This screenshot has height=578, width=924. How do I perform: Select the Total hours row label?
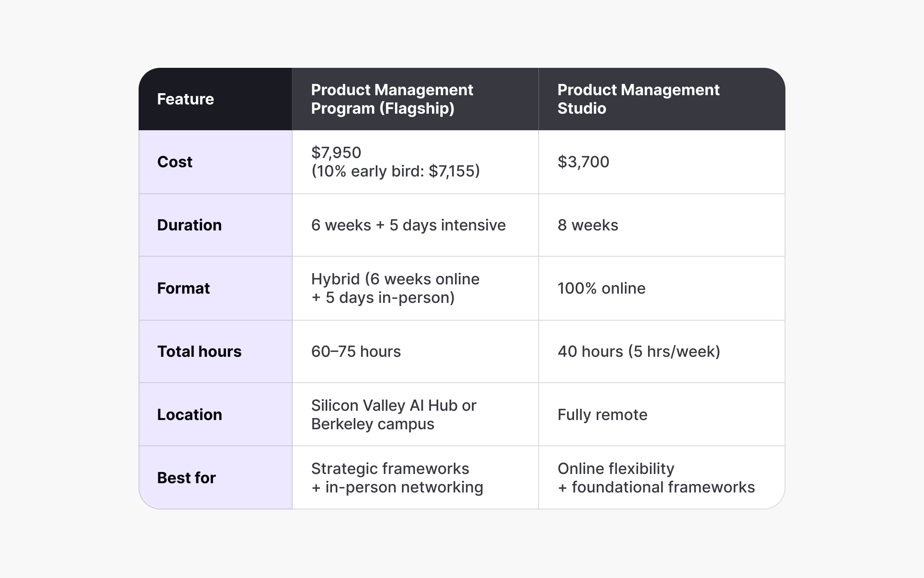(x=199, y=351)
